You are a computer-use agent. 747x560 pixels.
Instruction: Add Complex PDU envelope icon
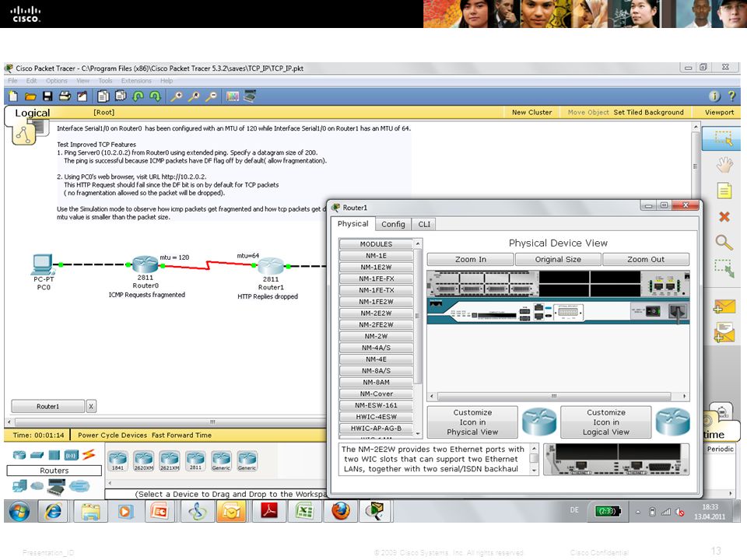coord(724,332)
